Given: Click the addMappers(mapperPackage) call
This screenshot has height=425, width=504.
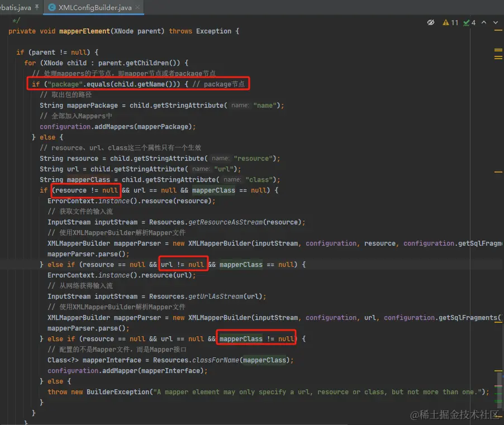Looking at the screenshot, I should tap(143, 127).
